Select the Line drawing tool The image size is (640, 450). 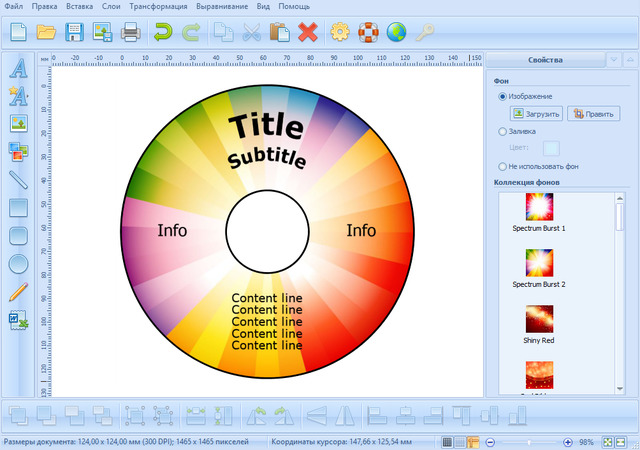(18, 180)
